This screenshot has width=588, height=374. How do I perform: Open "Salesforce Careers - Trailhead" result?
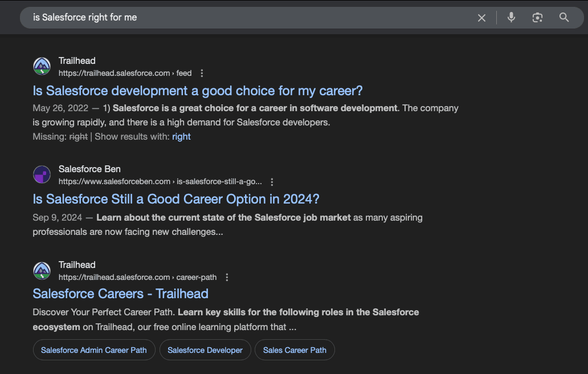121,294
